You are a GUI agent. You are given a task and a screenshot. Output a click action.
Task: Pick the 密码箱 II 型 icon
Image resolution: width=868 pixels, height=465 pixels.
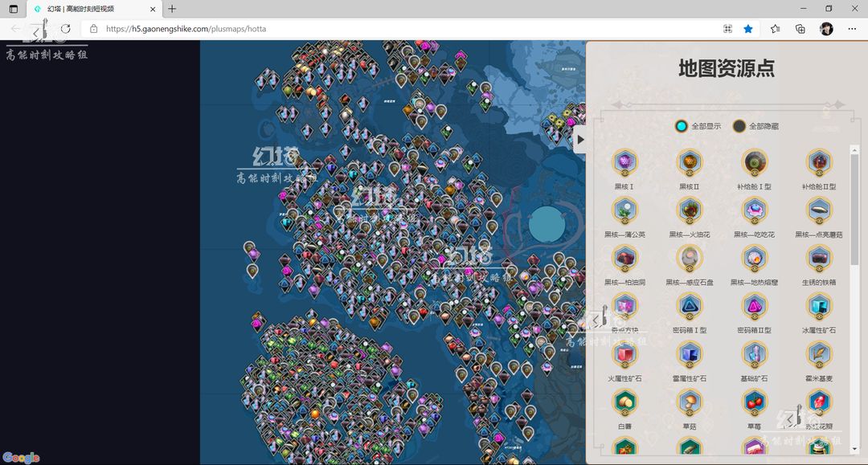pos(754,306)
